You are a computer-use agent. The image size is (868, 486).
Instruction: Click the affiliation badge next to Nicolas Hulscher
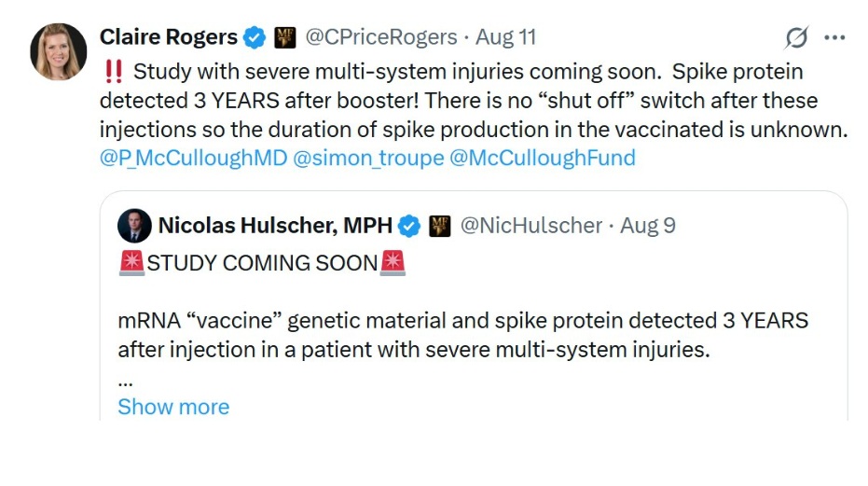(x=439, y=226)
